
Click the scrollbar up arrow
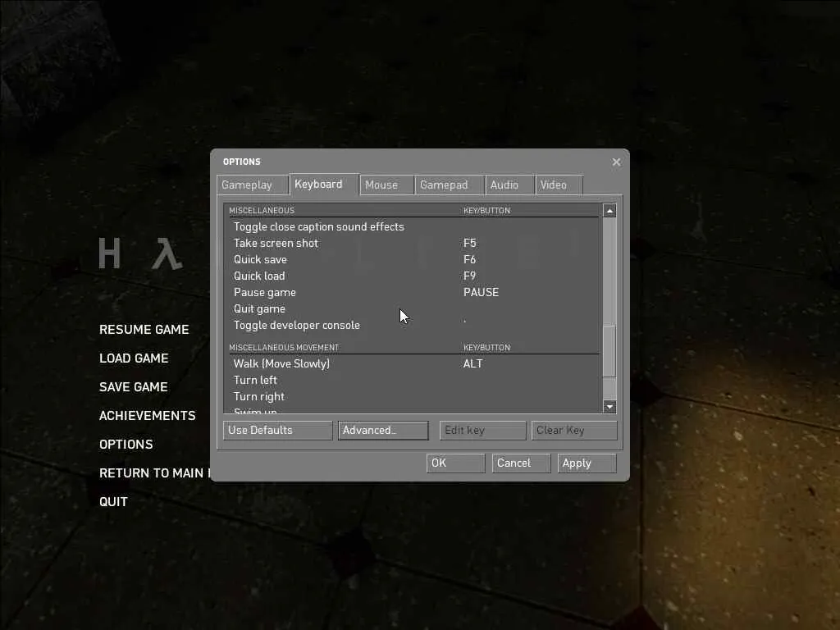[609, 211]
